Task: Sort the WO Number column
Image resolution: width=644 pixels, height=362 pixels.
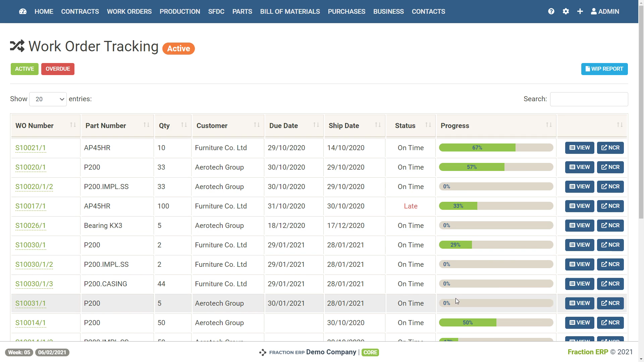Action: [73, 125]
